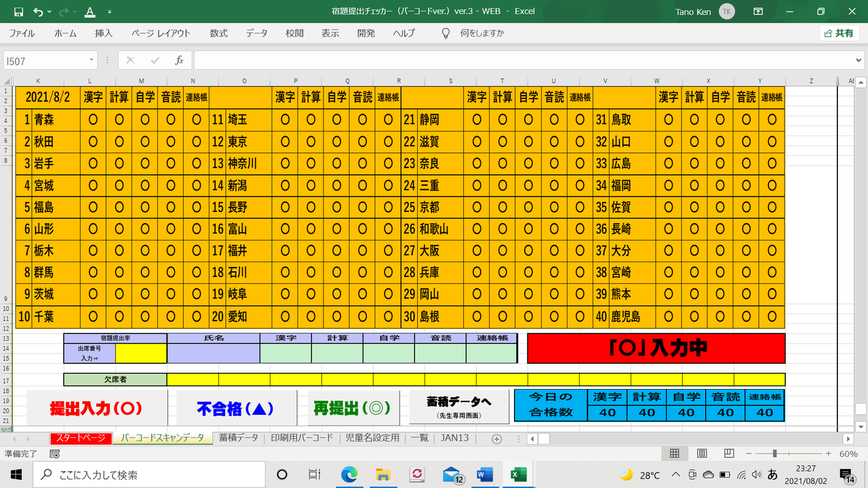Open the Windows Start menu
The image size is (868, 488).
[x=16, y=474]
